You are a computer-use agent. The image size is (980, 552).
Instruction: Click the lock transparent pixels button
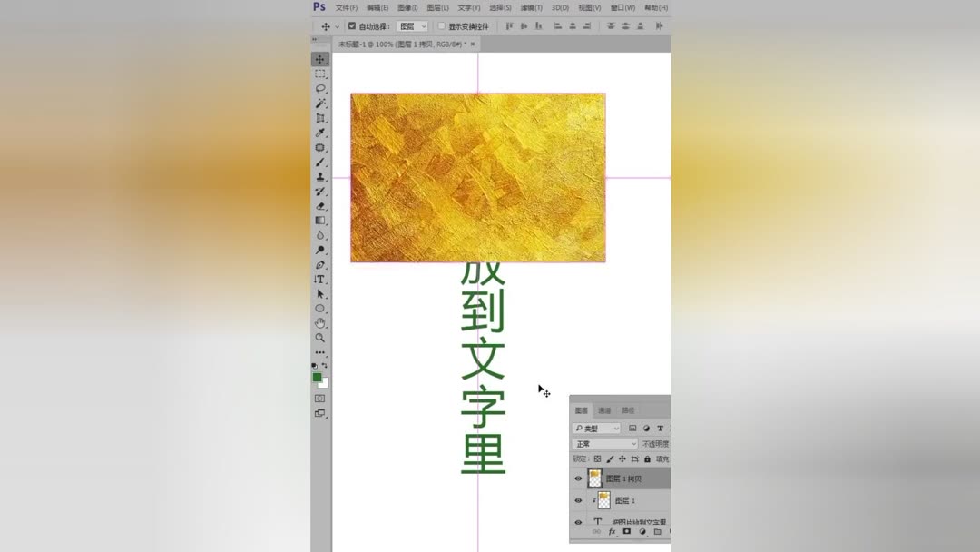[x=597, y=458]
